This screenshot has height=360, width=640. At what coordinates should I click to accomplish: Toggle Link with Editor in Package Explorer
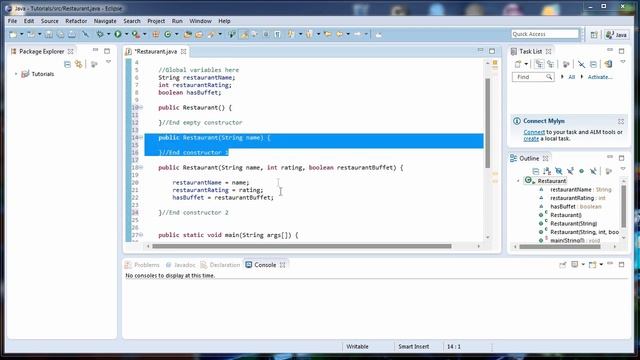tap(78, 64)
